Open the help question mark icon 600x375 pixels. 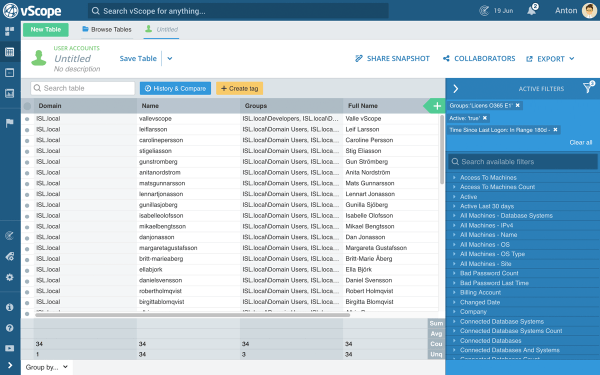click(10, 328)
